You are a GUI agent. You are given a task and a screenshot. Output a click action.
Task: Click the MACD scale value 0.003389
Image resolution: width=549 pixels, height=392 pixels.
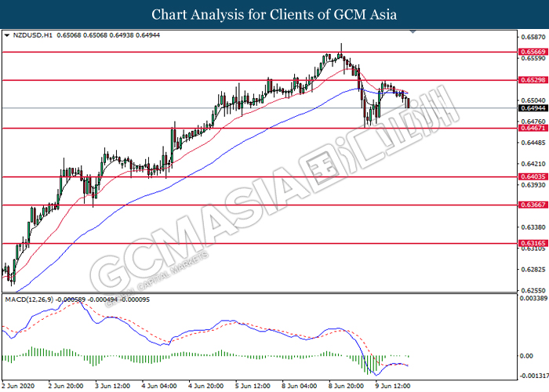click(534, 298)
